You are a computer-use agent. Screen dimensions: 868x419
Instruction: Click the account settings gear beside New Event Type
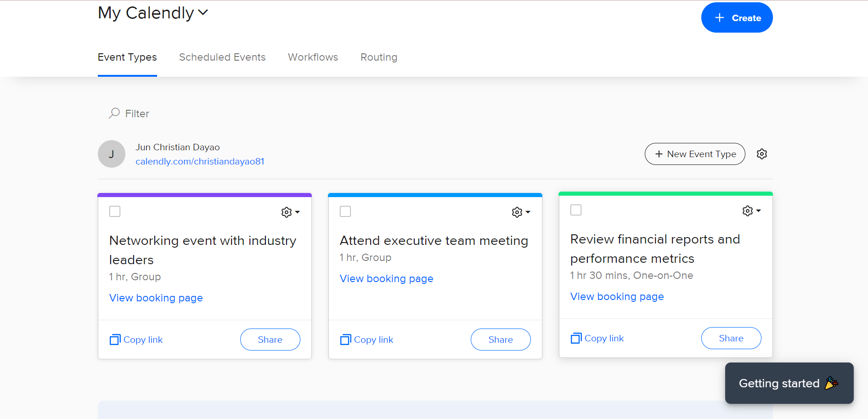(x=762, y=154)
